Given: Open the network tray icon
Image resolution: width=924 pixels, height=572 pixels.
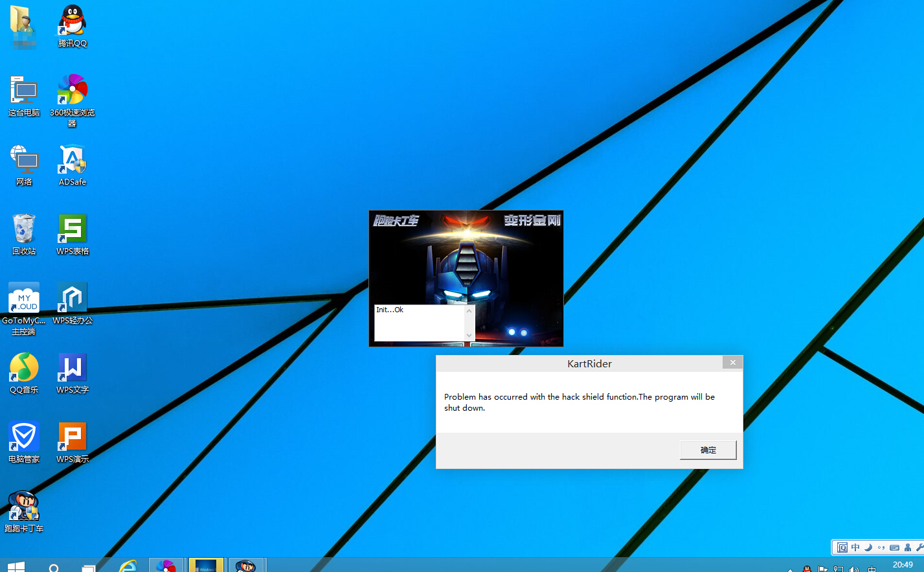Looking at the screenshot, I should pyautogui.click(x=838, y=569).
